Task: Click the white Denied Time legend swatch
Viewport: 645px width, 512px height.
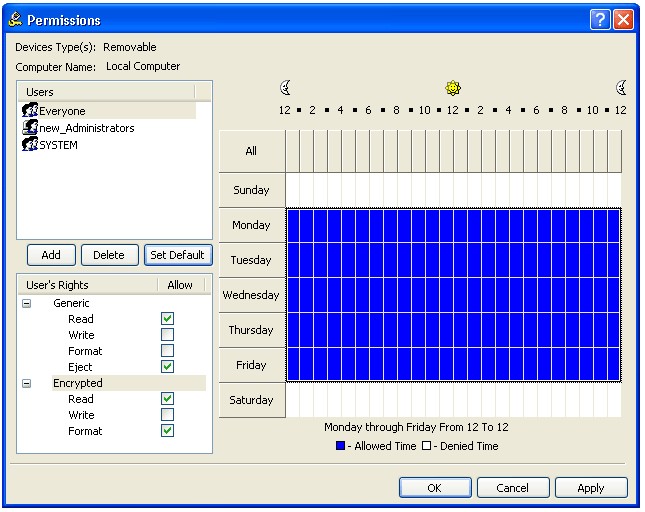Action: [427, 446]
